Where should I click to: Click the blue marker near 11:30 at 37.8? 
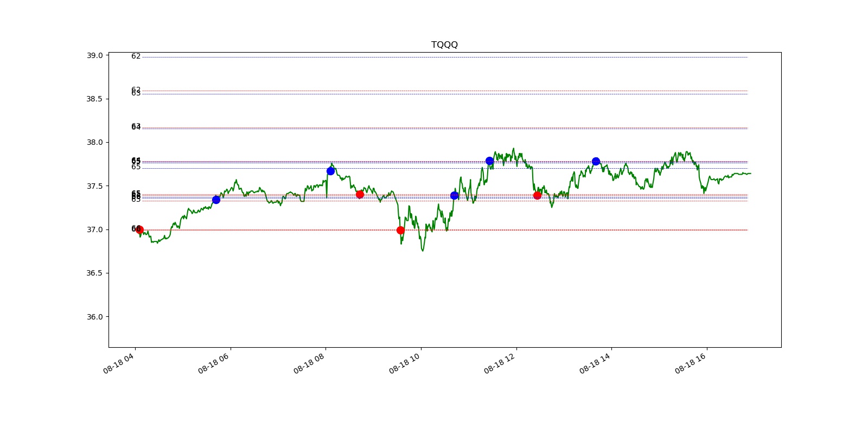pos(489,161)
